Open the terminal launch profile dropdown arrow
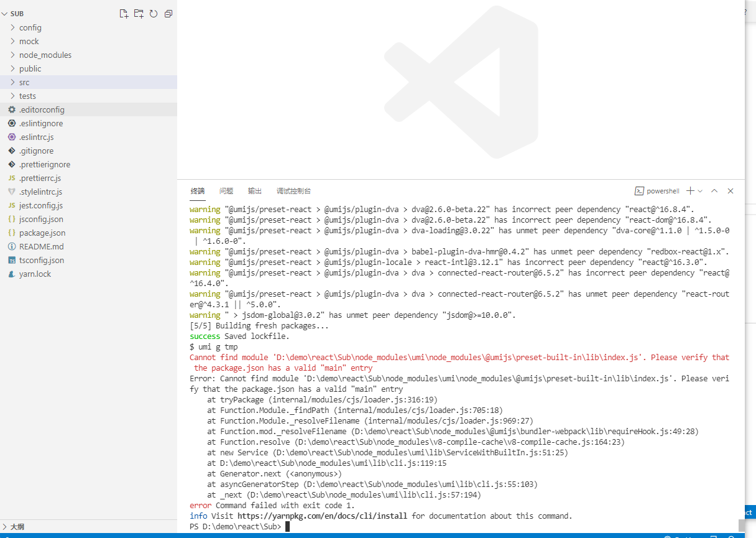 [700, 191]
